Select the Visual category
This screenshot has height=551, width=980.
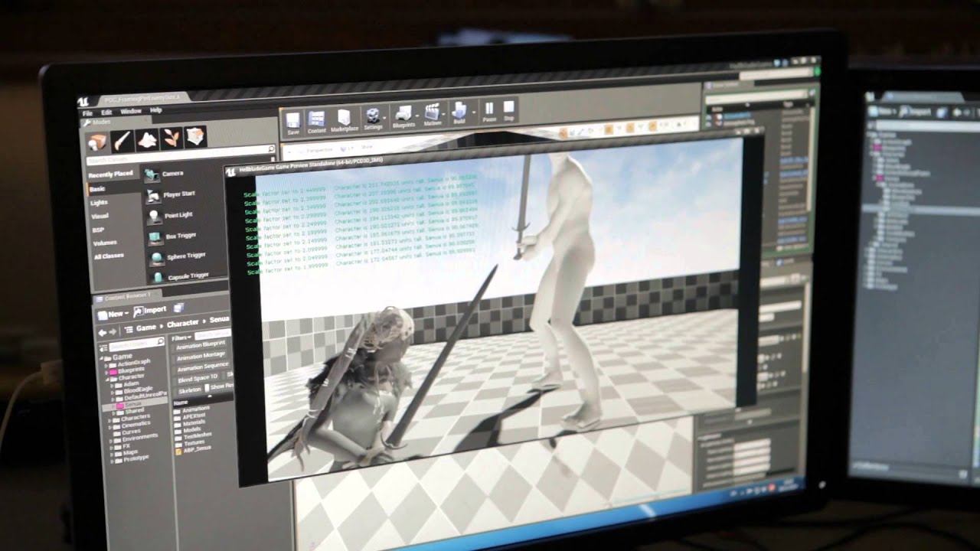pos(100,217)
